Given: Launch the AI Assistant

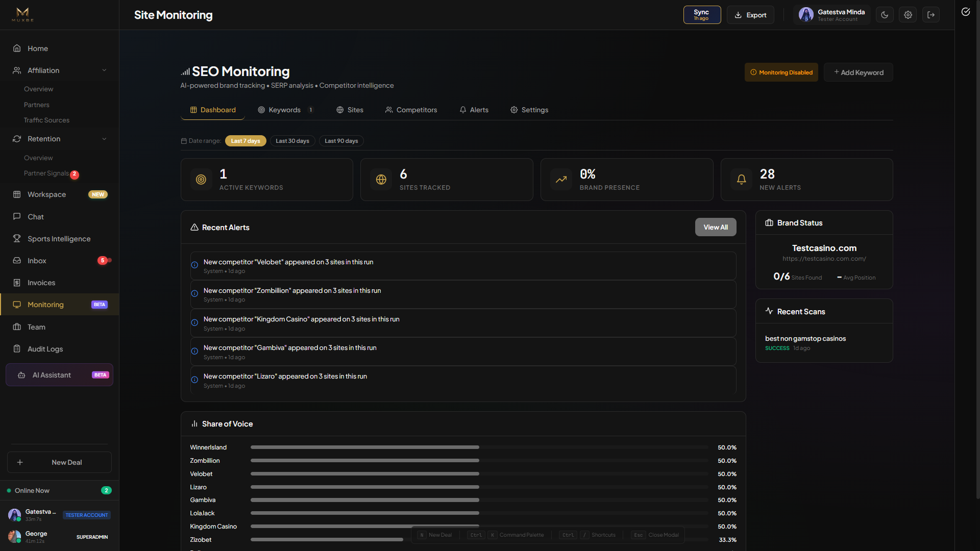Looking at the screenshot, I should click(x=59, y=375).
